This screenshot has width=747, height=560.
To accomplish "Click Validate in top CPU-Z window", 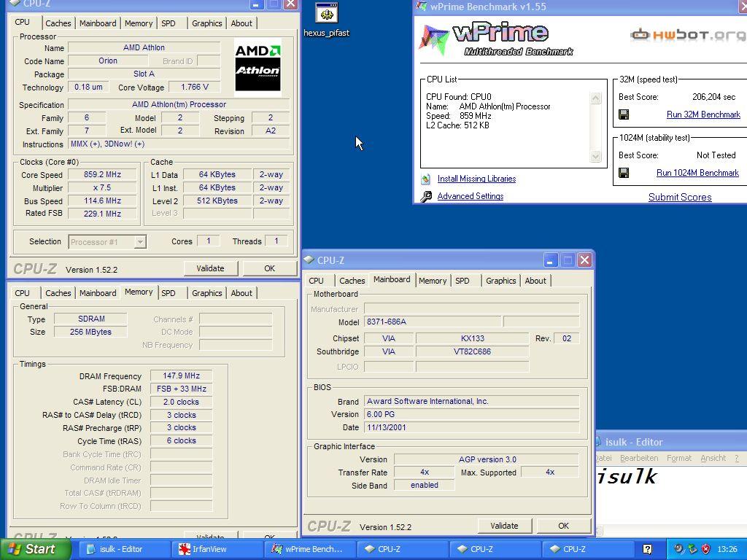I will (x=210, y=268).
